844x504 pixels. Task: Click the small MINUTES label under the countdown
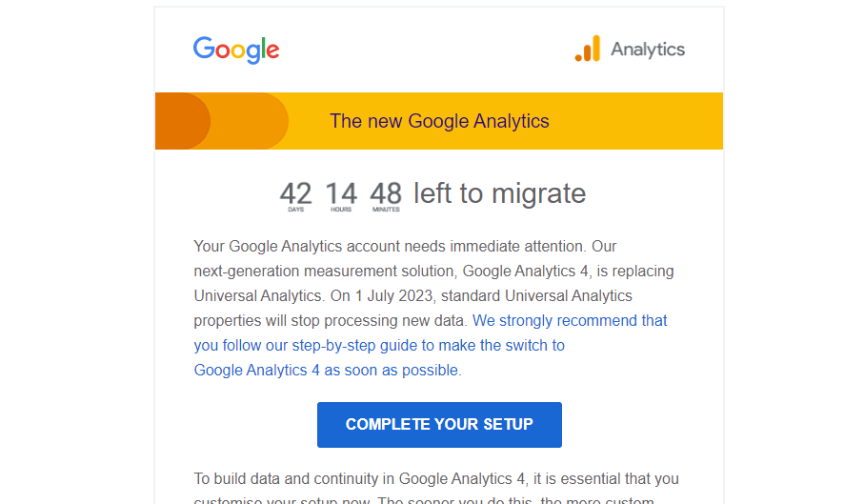pos(386,210)
